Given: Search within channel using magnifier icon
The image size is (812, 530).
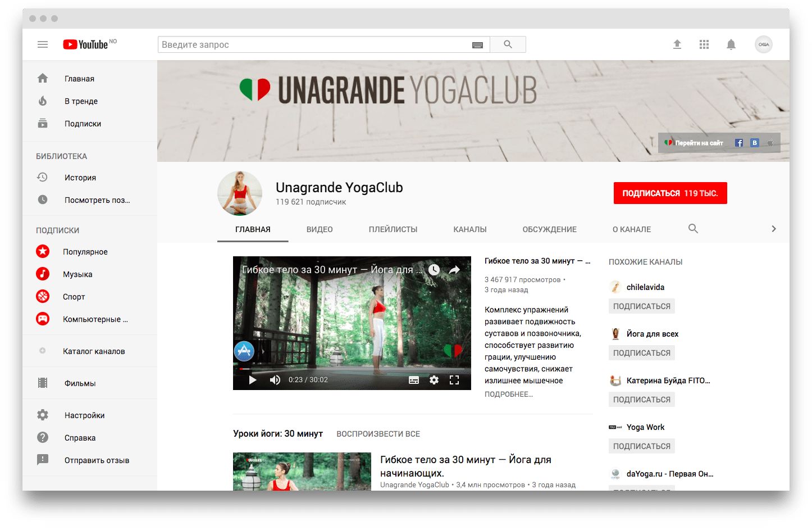Looking at the screenshot, I should [x=693, y=229].
